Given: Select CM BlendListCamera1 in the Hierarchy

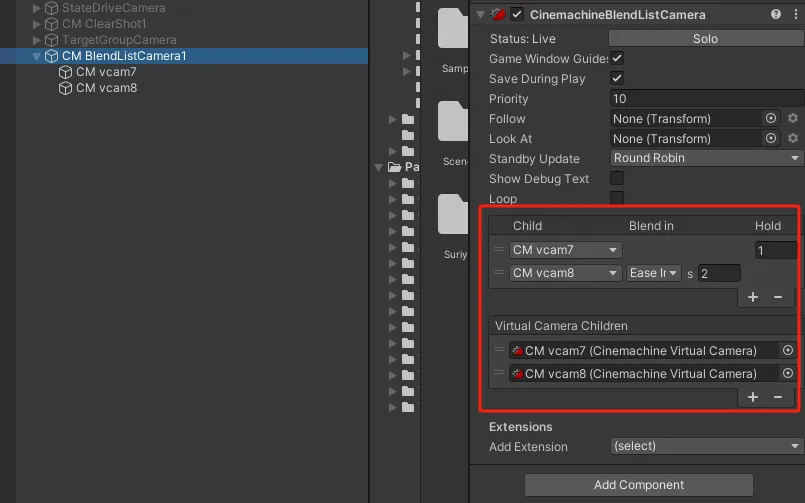Looking at the screenshot, I should [124, 56].
